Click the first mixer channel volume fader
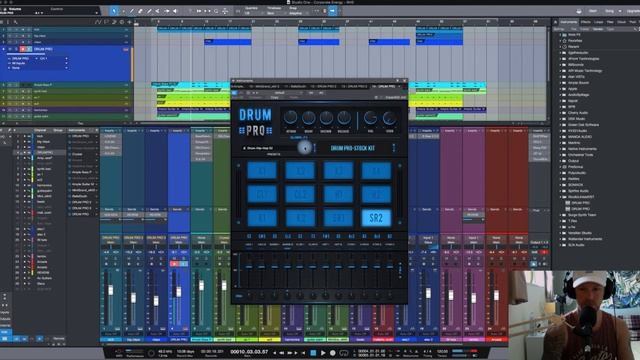The width and height of the screenshot is (640, 360). tap(111, 290)
